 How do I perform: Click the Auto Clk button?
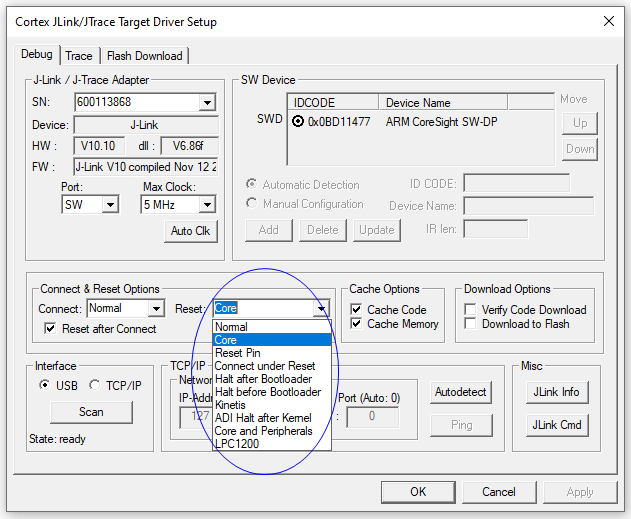pyautogui.click(x=191, y=231)
